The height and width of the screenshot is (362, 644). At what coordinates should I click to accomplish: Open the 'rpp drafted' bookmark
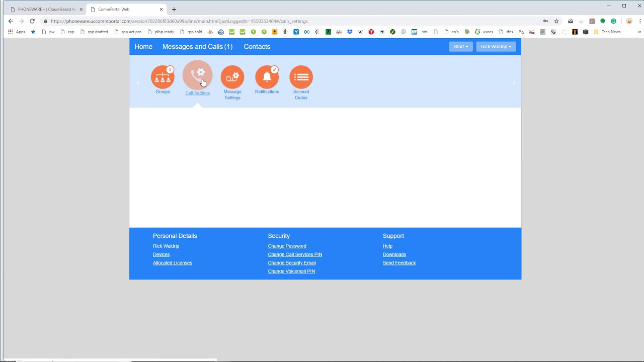coord(94,32)
